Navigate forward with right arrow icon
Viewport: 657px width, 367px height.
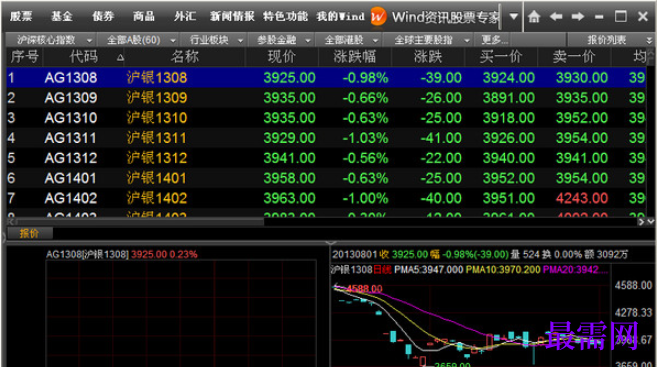[578, 17]
